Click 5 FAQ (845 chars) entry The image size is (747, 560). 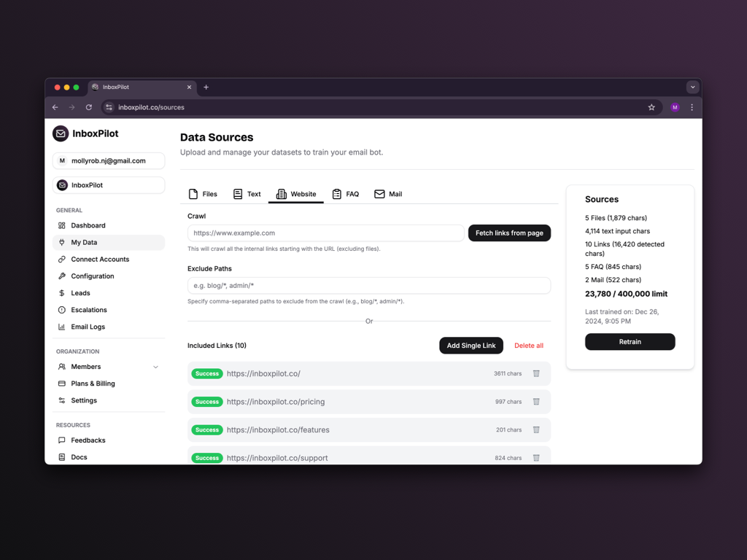[613, 267]
